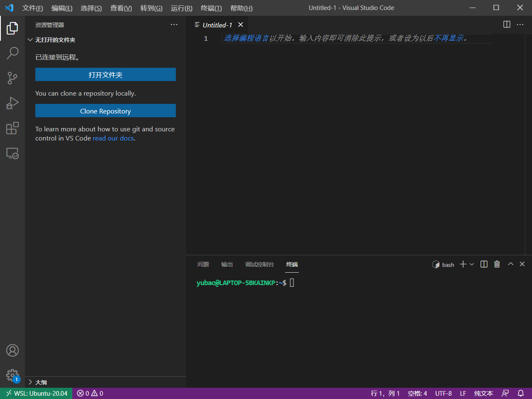
Task: Open the feedback icon in status bar
Action: [505, 393]
